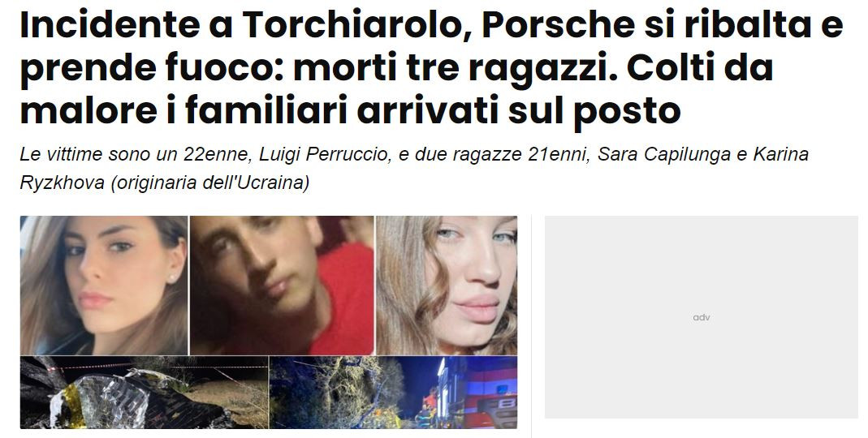Click the small "adv" label text
Viewport: 868px width, 438px height.
tap(702, 317)
